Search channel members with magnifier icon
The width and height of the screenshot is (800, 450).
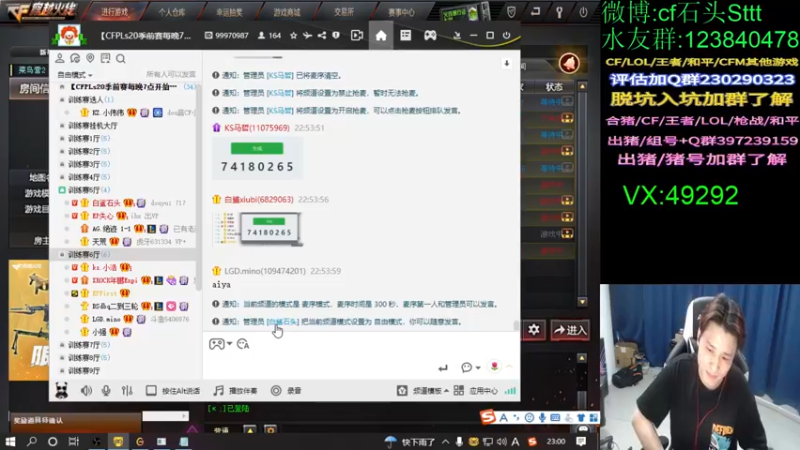(120, 59)
